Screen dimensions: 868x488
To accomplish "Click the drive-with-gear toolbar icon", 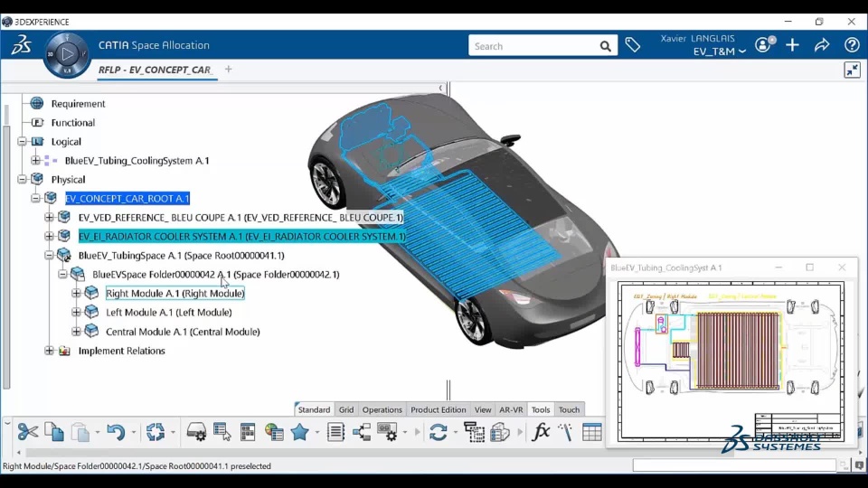I will point(196,432).
